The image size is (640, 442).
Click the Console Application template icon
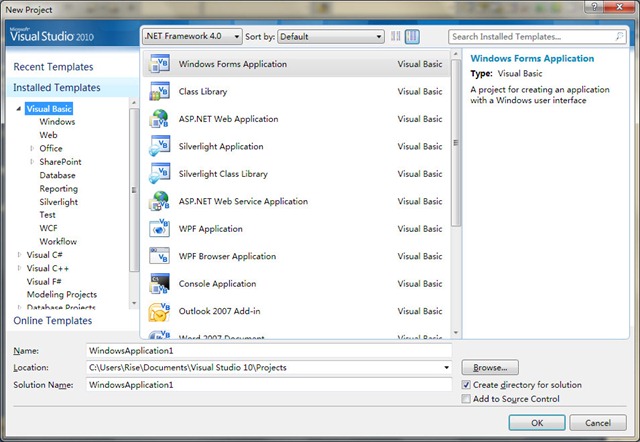(x=159, y=284)
